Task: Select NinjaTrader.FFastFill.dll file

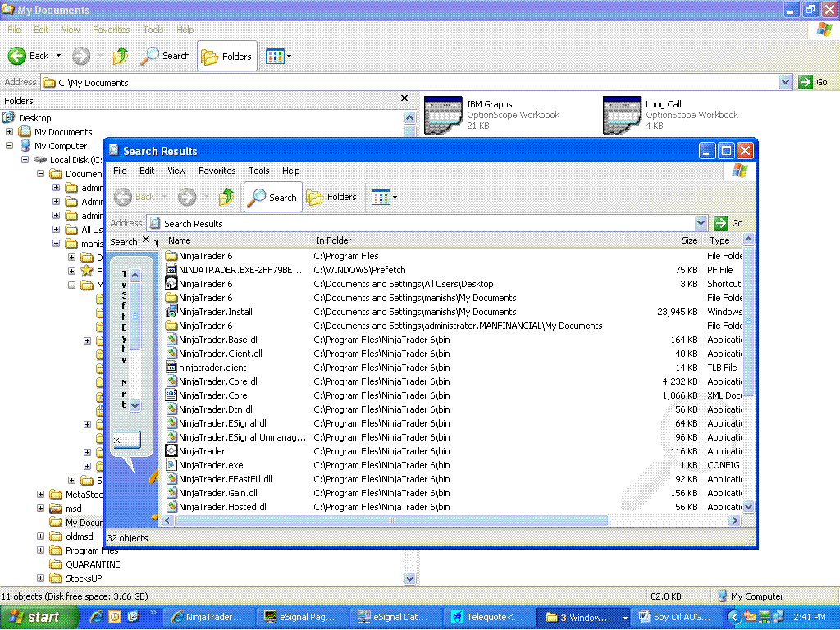Action: pos(219,479)
